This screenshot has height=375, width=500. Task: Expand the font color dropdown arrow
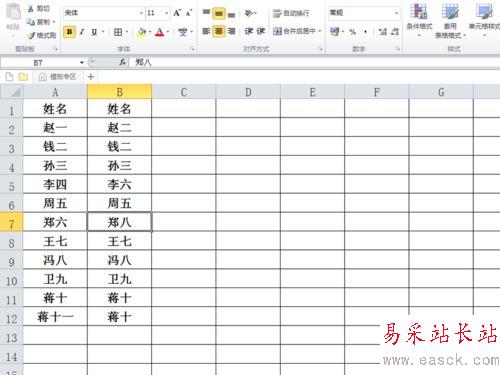pyautogui.click(x=168, y=32)
